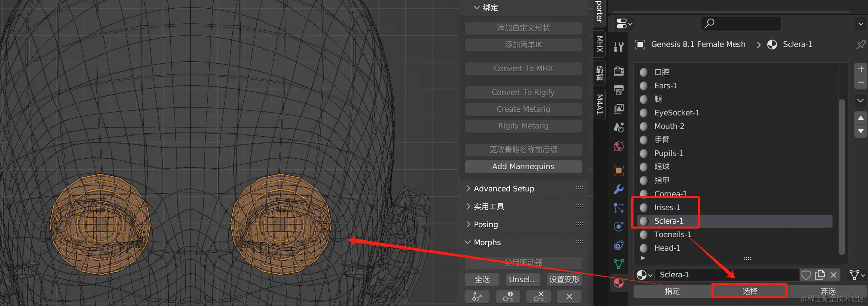Click the Sclera-1 material name field
Viewport: 868px width, 306px height.
point(728,275)
